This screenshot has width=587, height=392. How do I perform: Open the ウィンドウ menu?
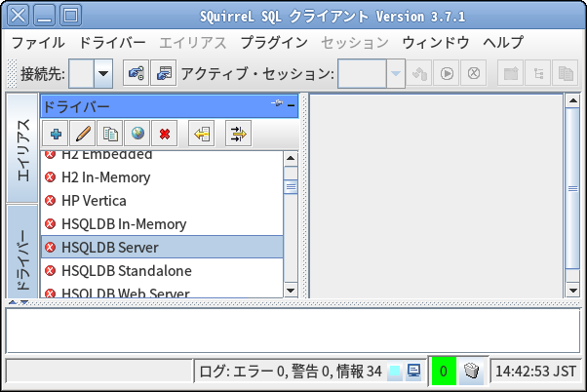pos(436,42)
